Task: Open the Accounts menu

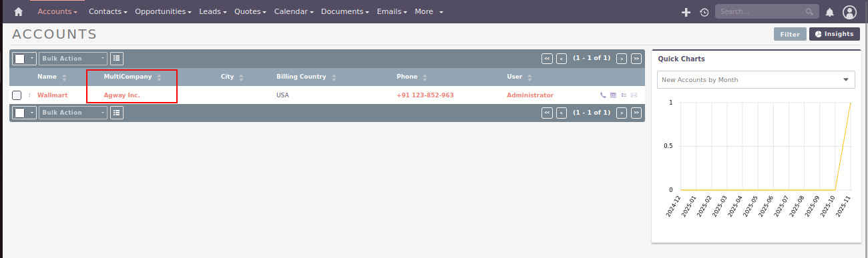Action: (57, 12)
